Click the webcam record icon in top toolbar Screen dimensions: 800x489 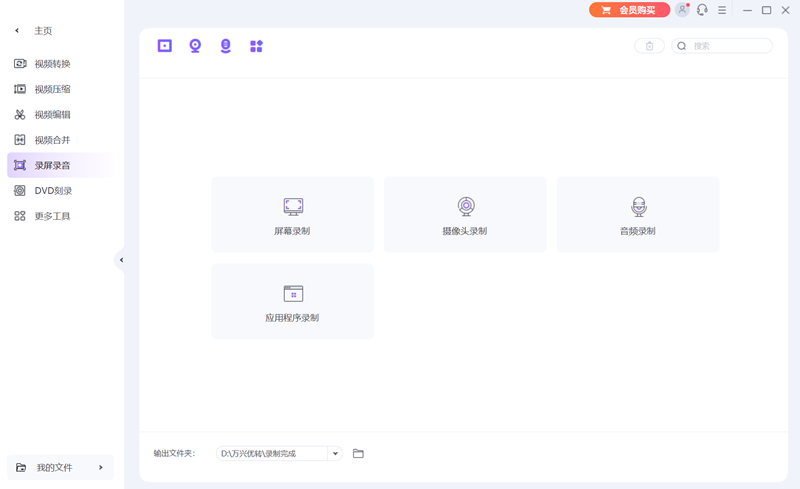pos(195,46)
